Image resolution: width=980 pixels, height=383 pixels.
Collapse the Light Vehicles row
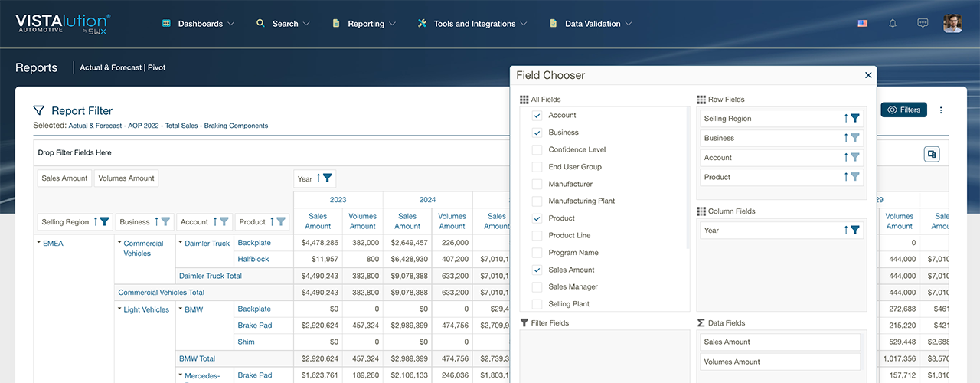tap(119, 310)
